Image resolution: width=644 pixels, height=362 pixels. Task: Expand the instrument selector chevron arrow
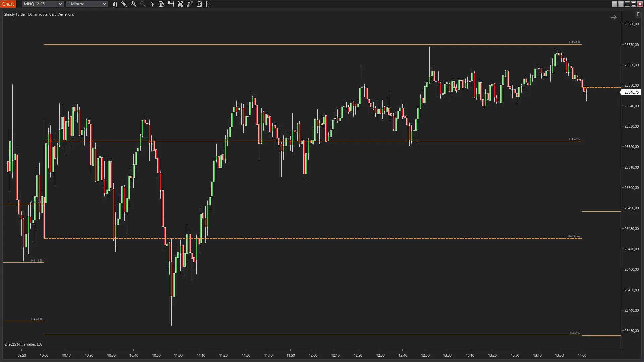tap(60, 4)
